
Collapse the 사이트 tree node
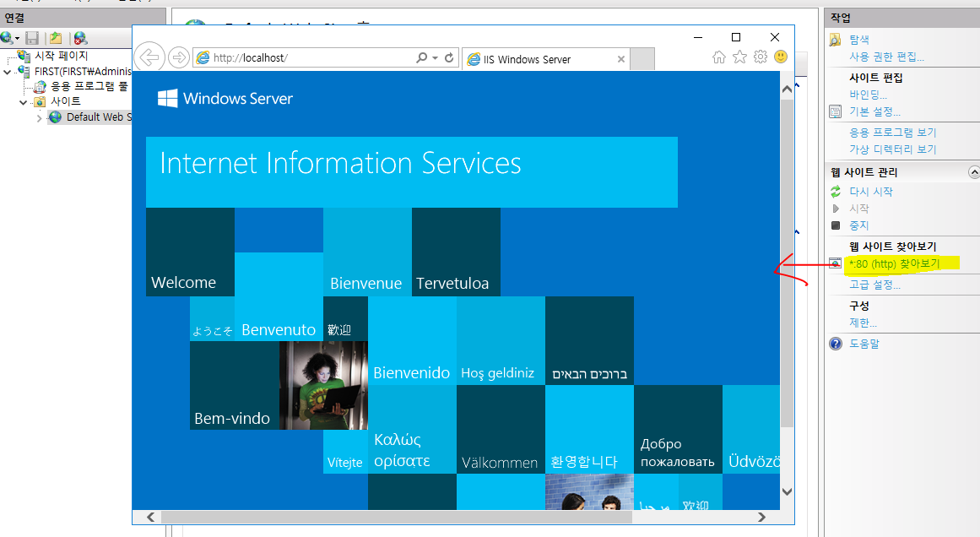tap(23, 102)
